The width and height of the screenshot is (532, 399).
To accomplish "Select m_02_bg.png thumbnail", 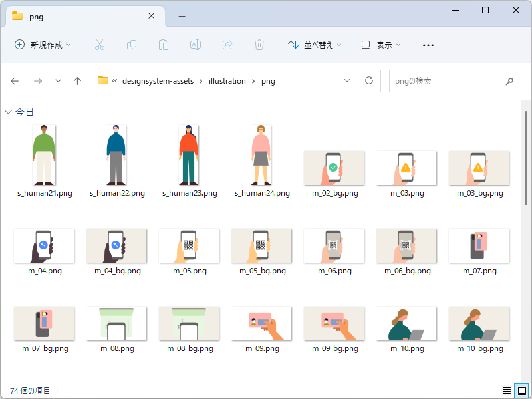I will pyautogui.click(x=334, y=168).
